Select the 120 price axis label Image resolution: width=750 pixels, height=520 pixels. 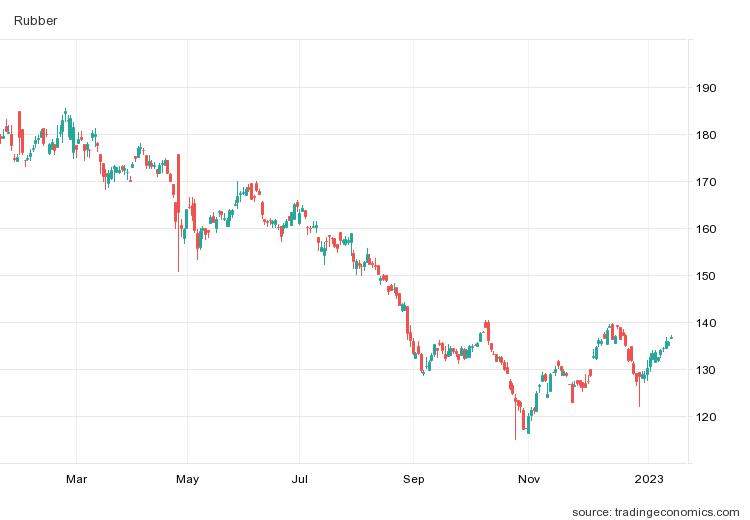click(x=707, y=417)
